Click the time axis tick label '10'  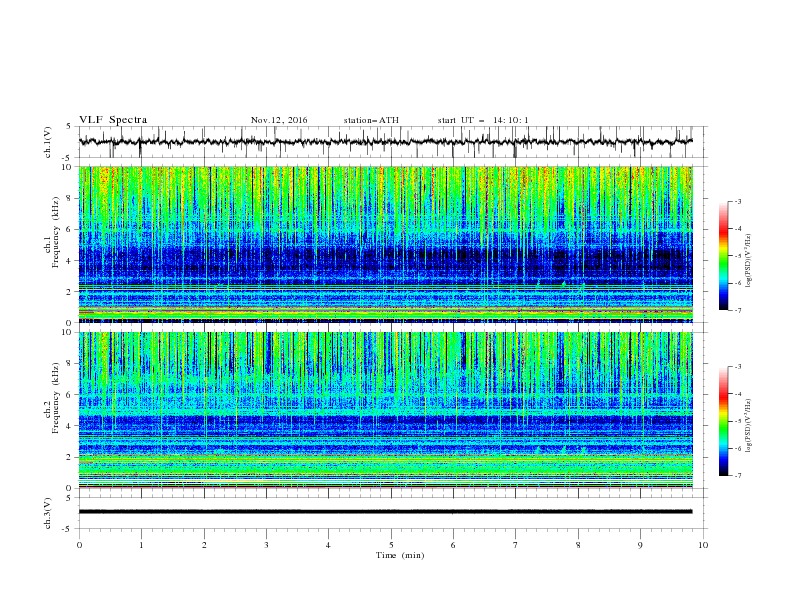coord(703,545)
